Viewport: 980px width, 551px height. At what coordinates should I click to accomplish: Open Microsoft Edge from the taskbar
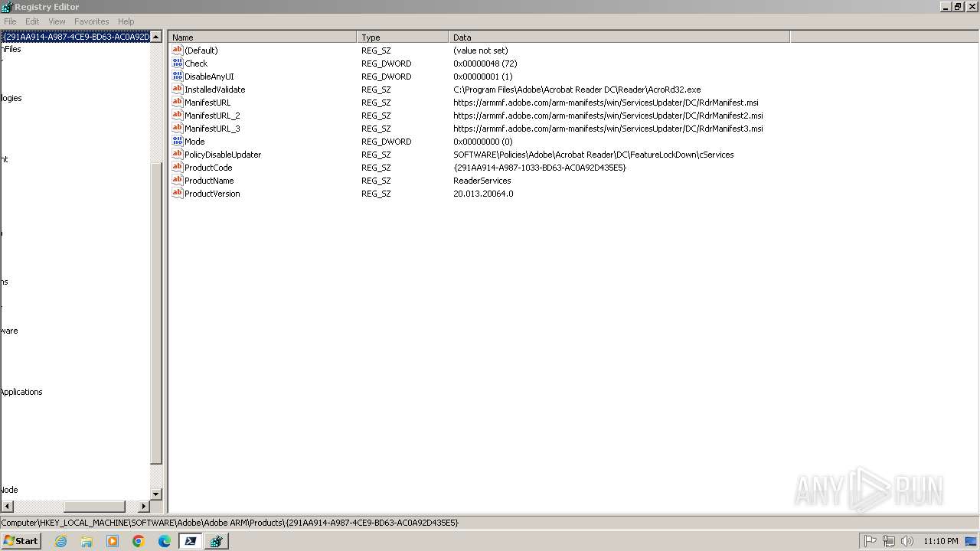[x=165, y=541]
